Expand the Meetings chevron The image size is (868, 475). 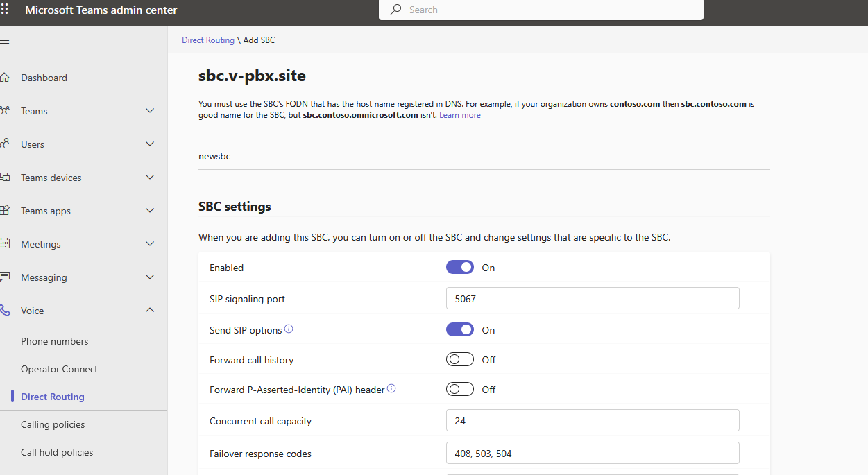click(x=150, y=244)
